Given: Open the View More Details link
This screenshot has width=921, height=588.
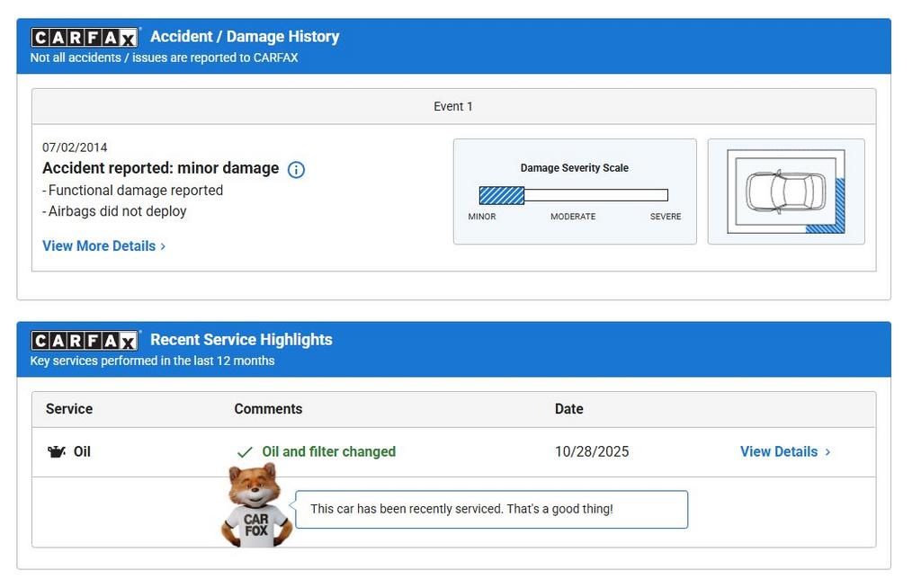Looking at the screenshot, I should [x=99, y=246].
